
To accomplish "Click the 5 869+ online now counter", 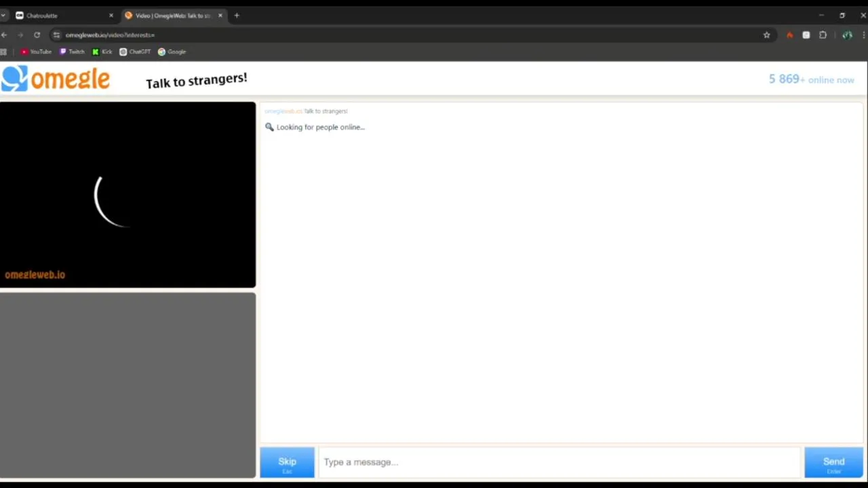I will tap(811, 79).
